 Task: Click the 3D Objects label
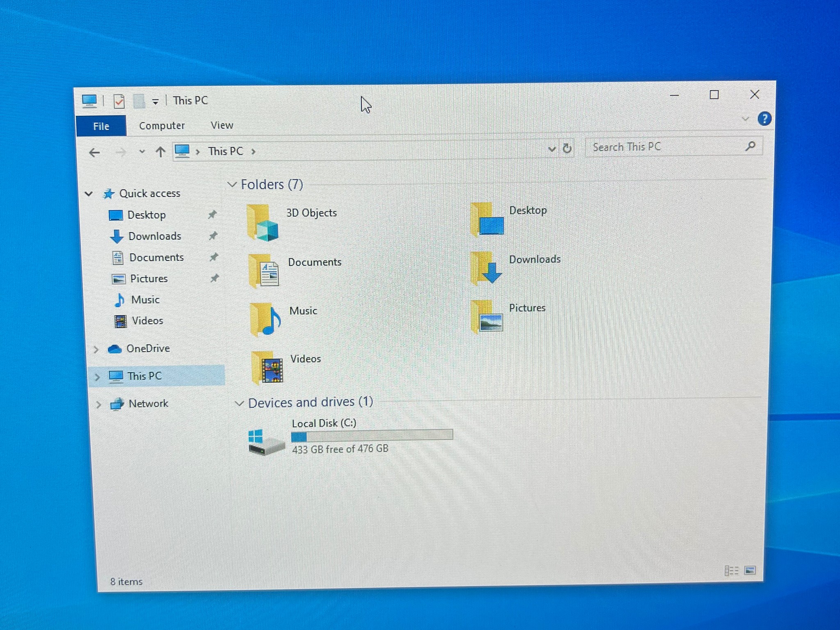click(x=311, y=213)
